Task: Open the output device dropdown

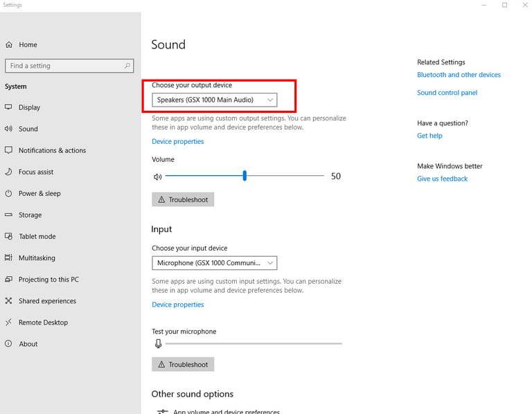Action: [x=214, y=100]
